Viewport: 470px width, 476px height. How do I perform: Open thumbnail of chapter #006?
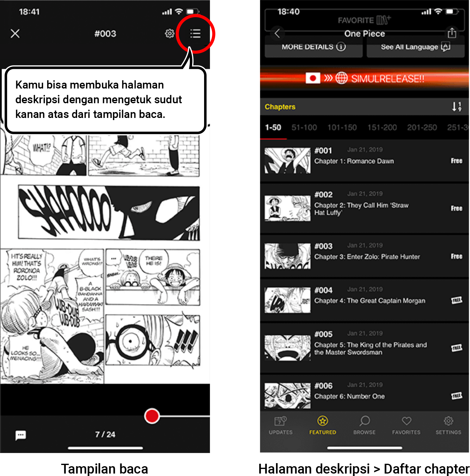pos(287,396)
